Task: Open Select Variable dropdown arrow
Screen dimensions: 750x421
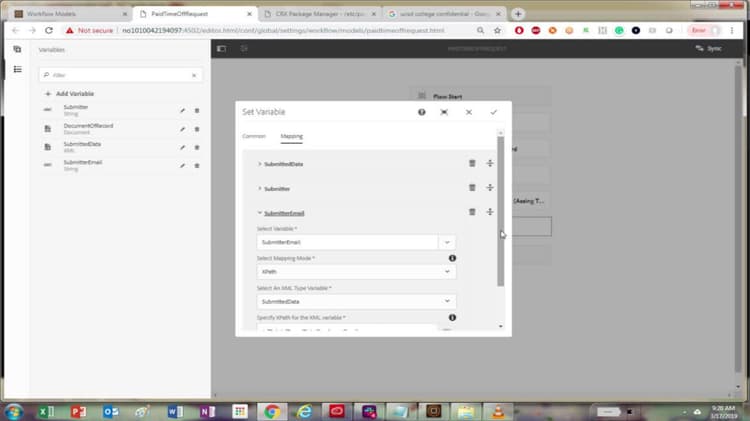Action: [x=447, y=242]
